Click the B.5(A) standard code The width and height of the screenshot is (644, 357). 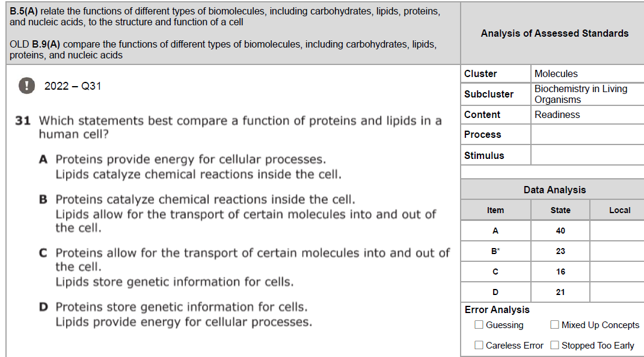23,11
